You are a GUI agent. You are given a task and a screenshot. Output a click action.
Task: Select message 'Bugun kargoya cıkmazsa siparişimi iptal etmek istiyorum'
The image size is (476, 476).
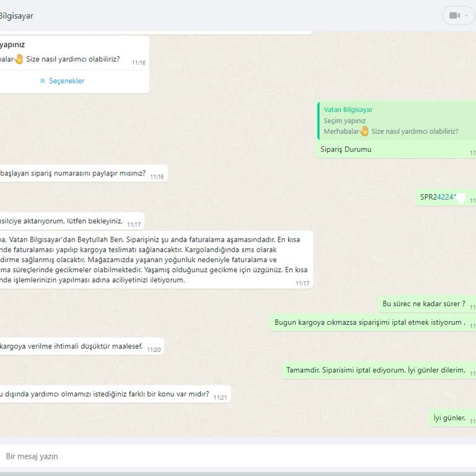pyautogui.click(x=370, y=322)
